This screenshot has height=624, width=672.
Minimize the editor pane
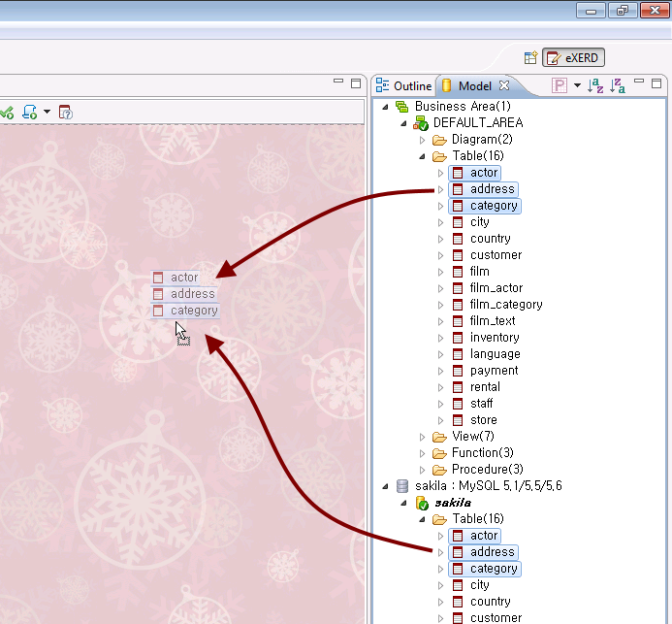338,81
